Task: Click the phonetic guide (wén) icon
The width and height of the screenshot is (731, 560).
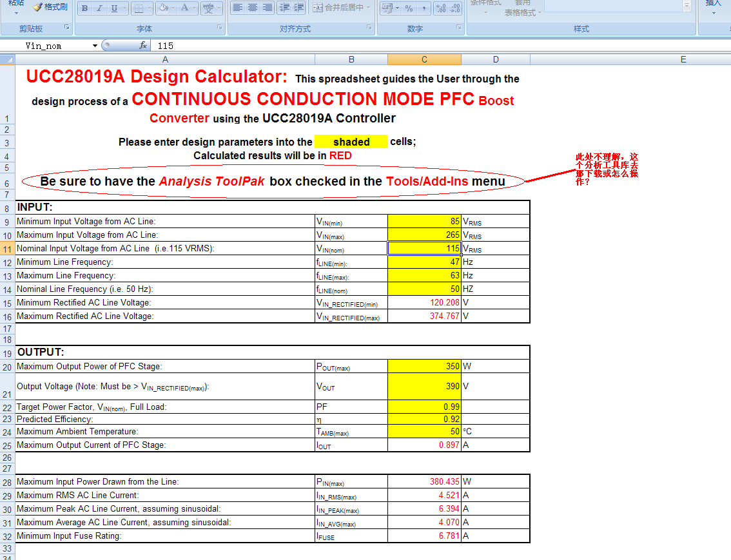Action: [x=208, y=8]
